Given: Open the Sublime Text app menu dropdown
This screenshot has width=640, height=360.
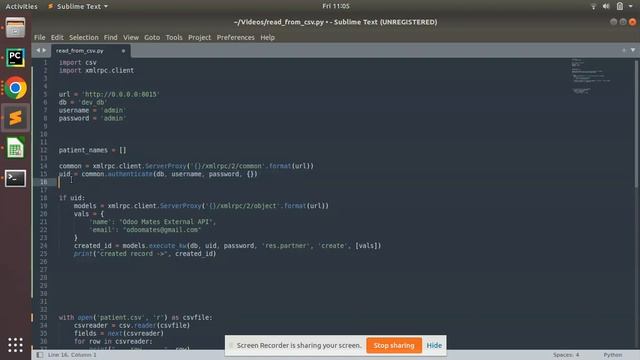Looking at the screenshot, I should [x=78, y=6].
